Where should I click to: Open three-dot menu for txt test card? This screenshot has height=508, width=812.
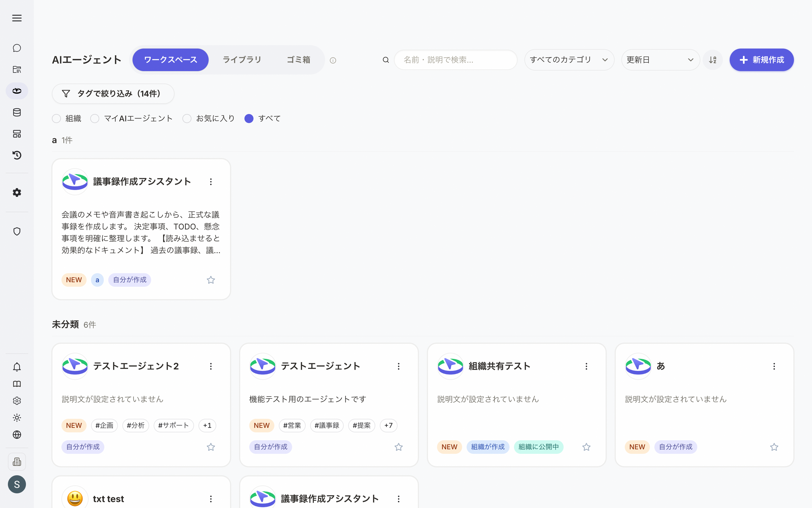pos(211,499)
